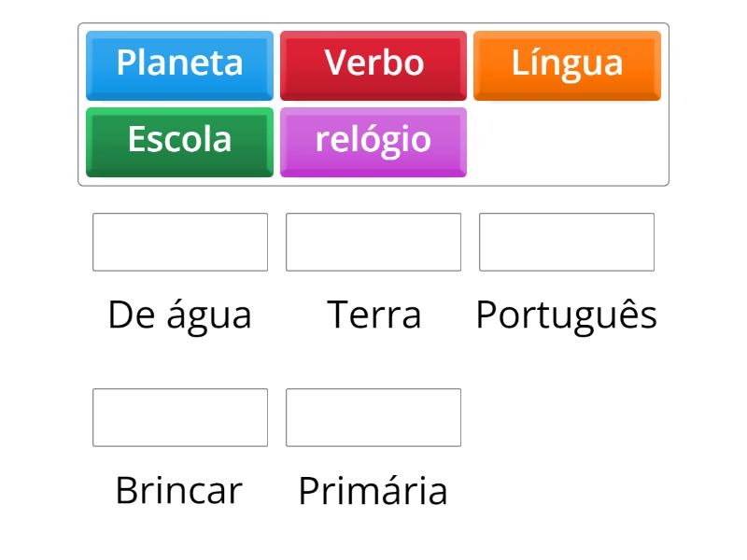747x560 pixels.
Task: Click the Terra label text
Action: click(373, 315)
